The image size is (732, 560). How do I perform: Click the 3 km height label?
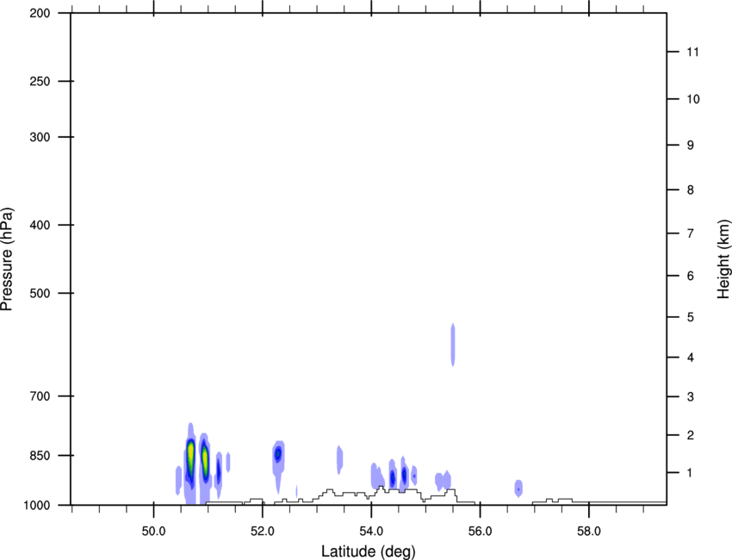coord(691,397)
